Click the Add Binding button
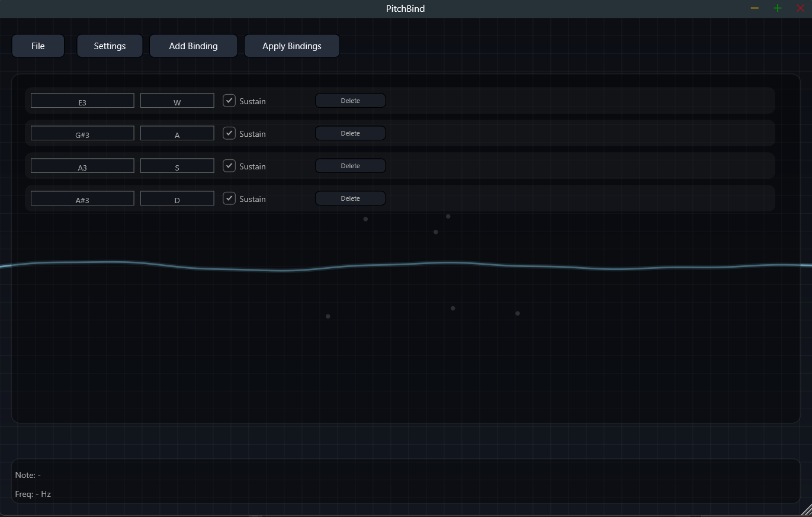 tap(193, 46)
